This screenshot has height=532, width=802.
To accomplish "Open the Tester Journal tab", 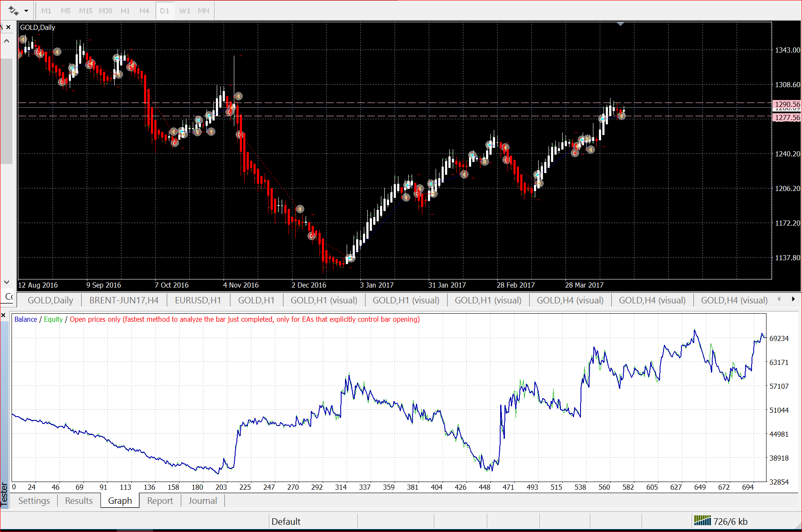I will (x=203, y=501).
